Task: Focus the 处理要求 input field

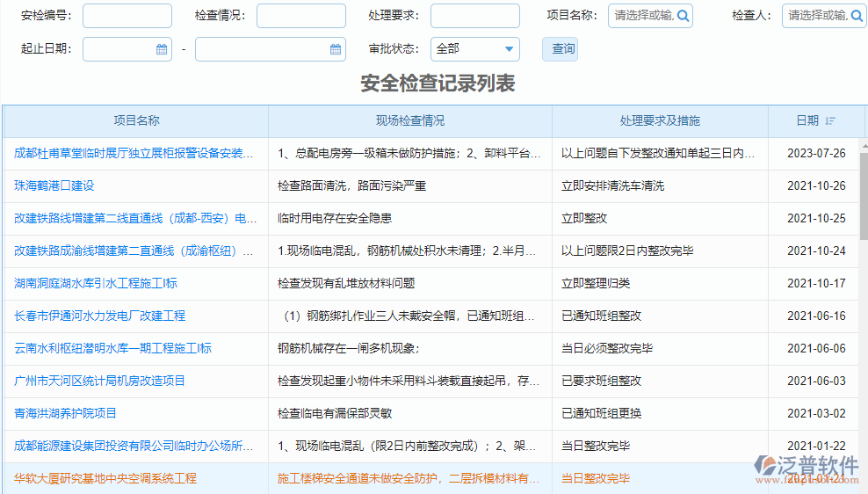Action: tap(475, 16)
